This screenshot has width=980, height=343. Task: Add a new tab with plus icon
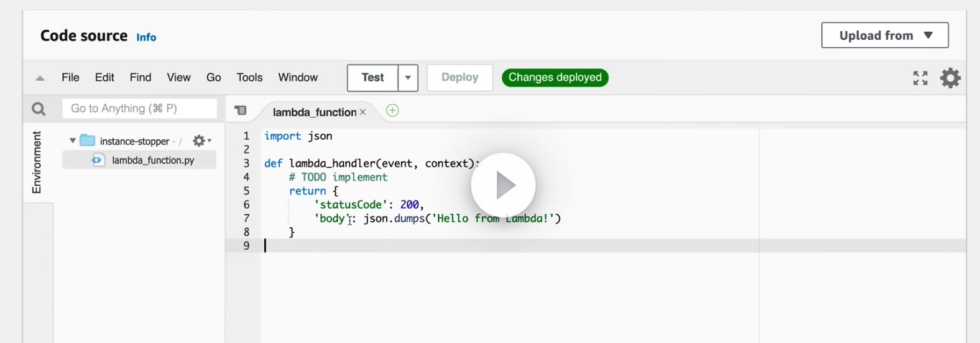(392, 111)
